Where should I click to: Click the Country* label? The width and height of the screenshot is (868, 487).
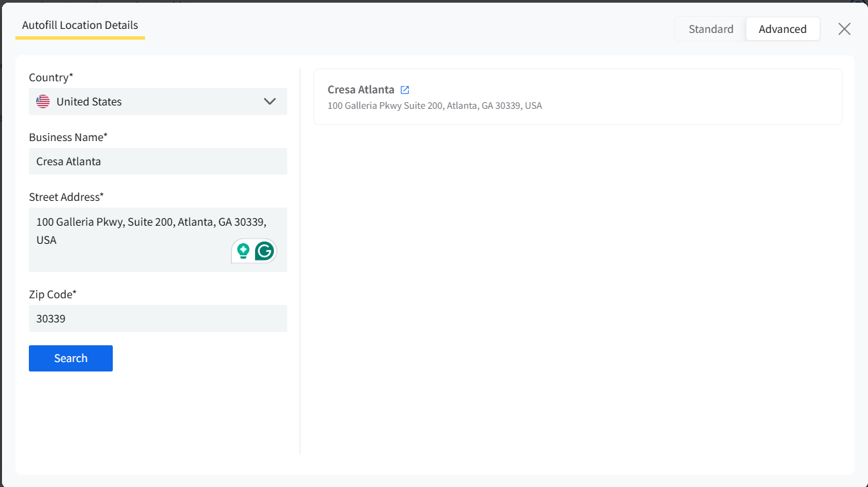click(x=51, y=77)
